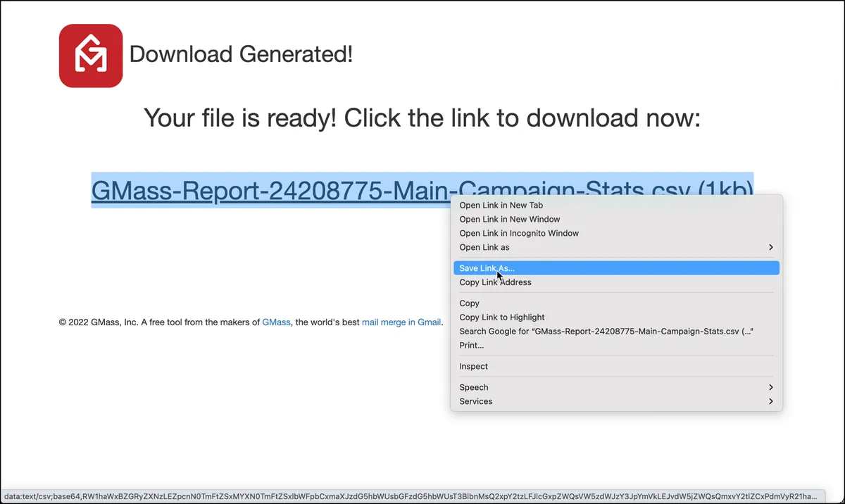Screen dimensions: 845x504
Task: Open the mail merge in Gmail link
Action: point(401,322)
